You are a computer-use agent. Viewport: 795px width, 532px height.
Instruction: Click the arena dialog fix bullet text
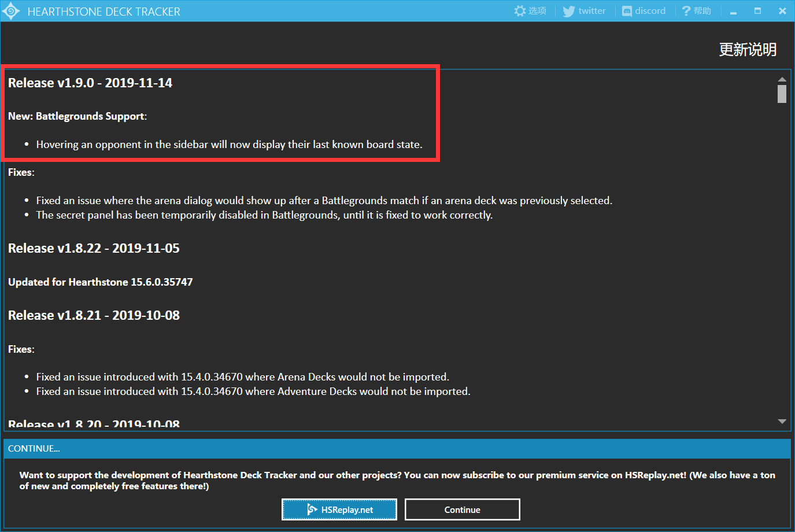pyautogui.click(x=324, y=201)
